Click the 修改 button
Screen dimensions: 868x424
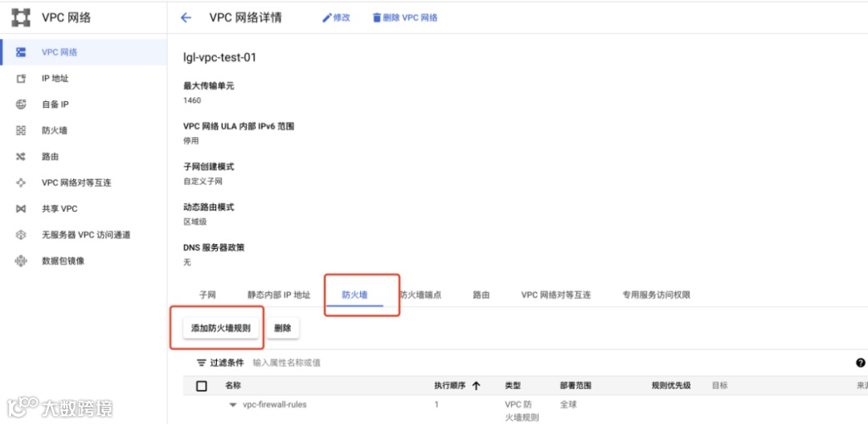click(x=336, y=18)
